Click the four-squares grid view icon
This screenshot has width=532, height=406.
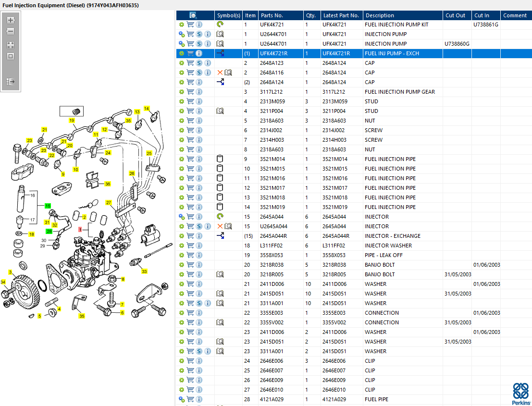point(11,45)
